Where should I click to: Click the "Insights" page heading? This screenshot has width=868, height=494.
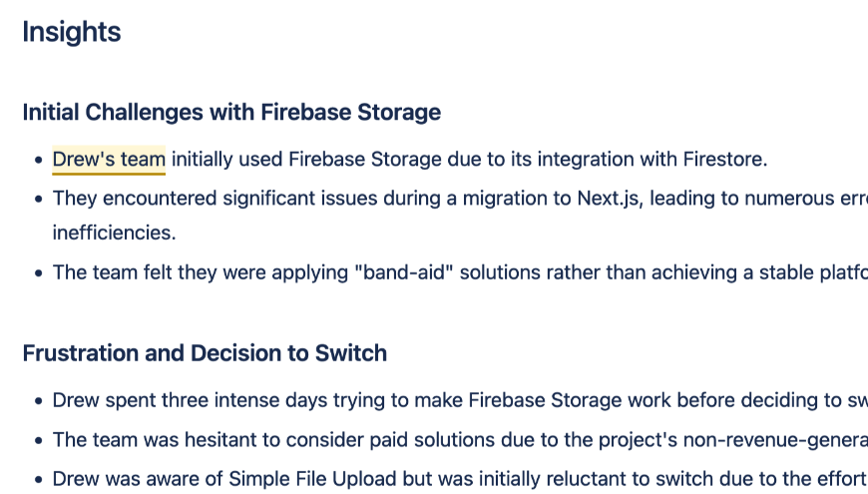[72, 32]
